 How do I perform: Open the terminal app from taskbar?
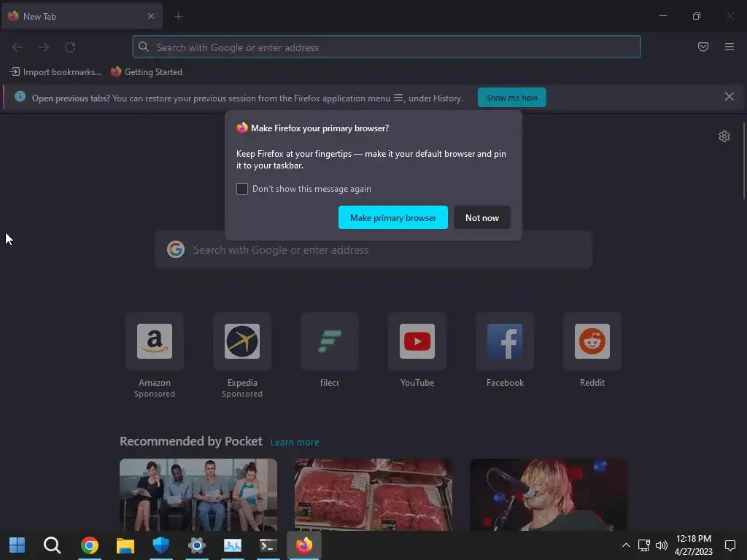[x=268, y=545]
